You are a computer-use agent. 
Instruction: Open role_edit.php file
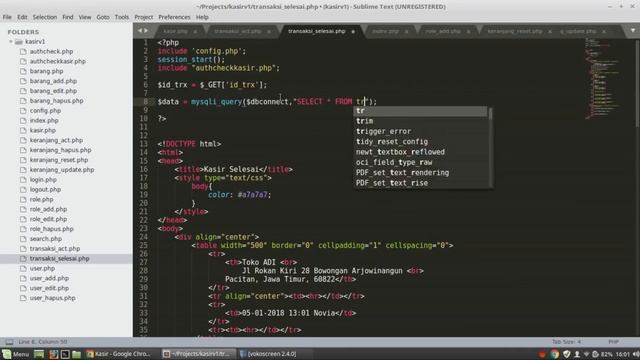pos(48,219)
